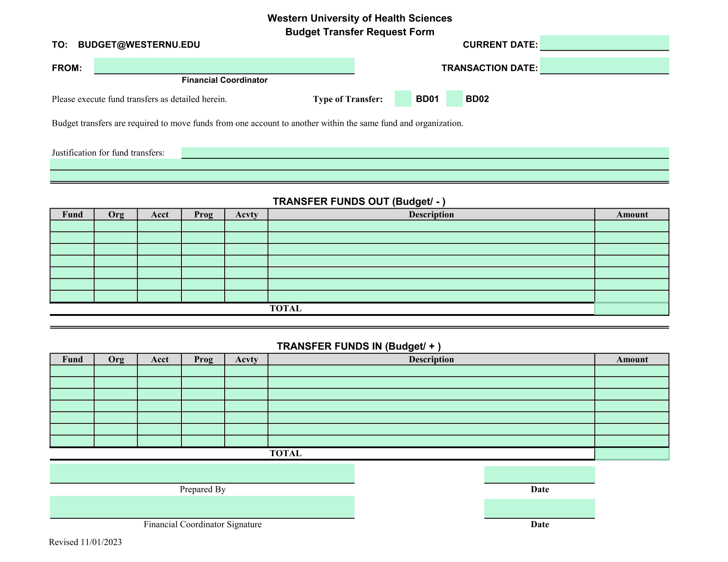
Task: Click first row Org cell in Transfer Funds In
Action: pyautogui.click(x=116, y=371)
